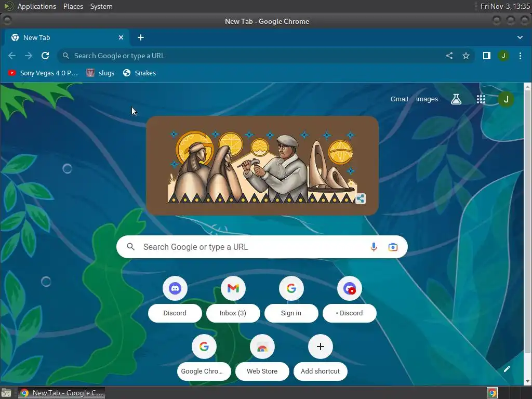Screen dimensions: 532x399
Task: Open the Snakes bookmark
Action: point(139,73)
